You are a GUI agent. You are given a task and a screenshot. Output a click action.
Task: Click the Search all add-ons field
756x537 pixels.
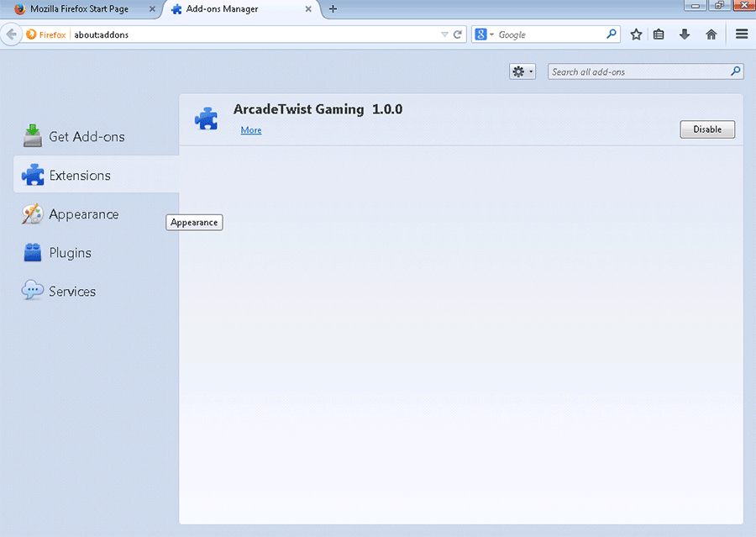638,71
